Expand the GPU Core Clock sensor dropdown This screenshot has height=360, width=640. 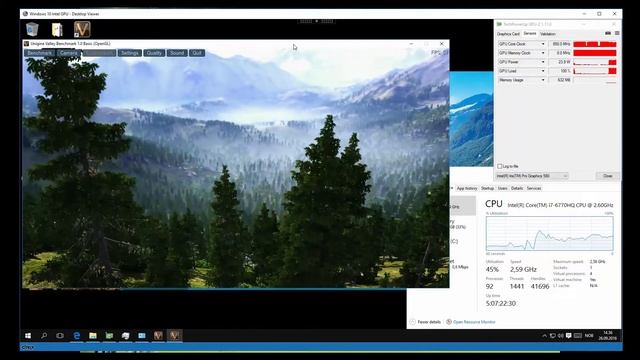[543, 44]
